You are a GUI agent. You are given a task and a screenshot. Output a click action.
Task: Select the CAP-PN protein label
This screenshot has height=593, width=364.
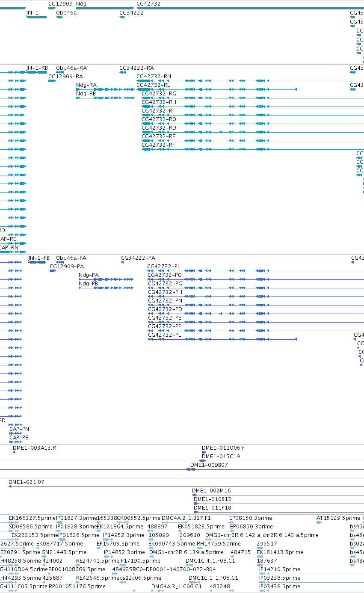(x=19, y=429)
